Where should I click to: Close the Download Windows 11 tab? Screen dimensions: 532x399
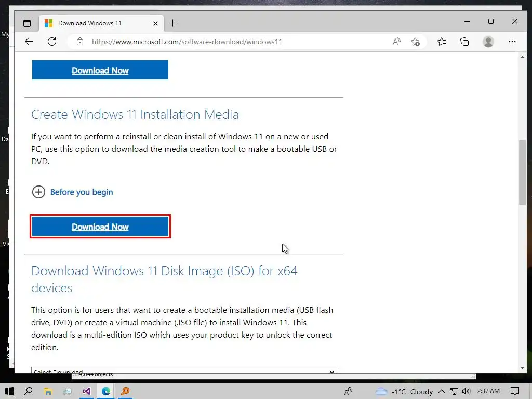coord(155,23)
